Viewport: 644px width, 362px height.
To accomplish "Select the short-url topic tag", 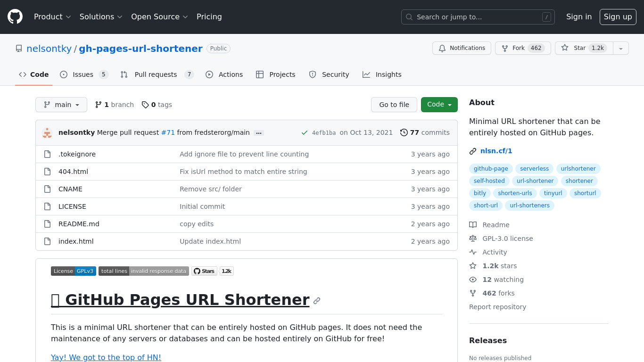I will coord(486,206).
